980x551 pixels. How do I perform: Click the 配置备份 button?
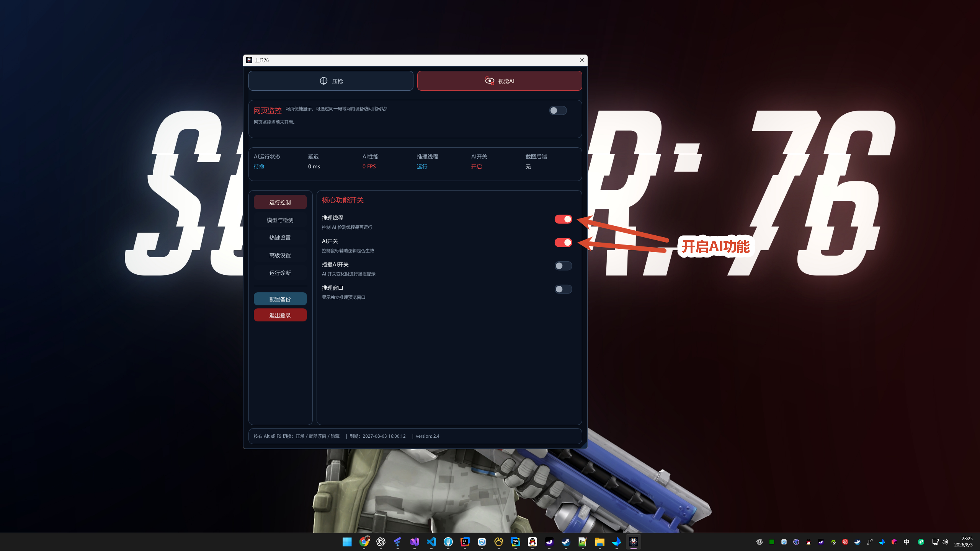[280, 299]
